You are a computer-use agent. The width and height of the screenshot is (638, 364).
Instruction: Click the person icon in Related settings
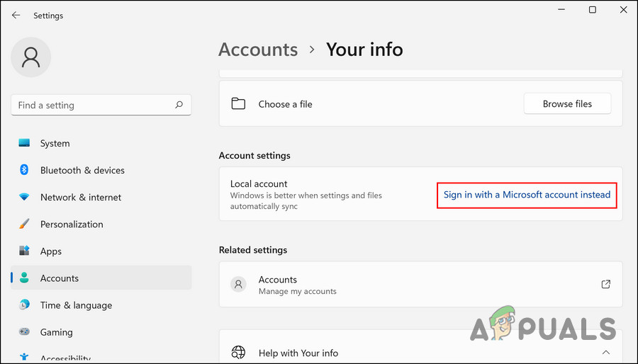238,285
